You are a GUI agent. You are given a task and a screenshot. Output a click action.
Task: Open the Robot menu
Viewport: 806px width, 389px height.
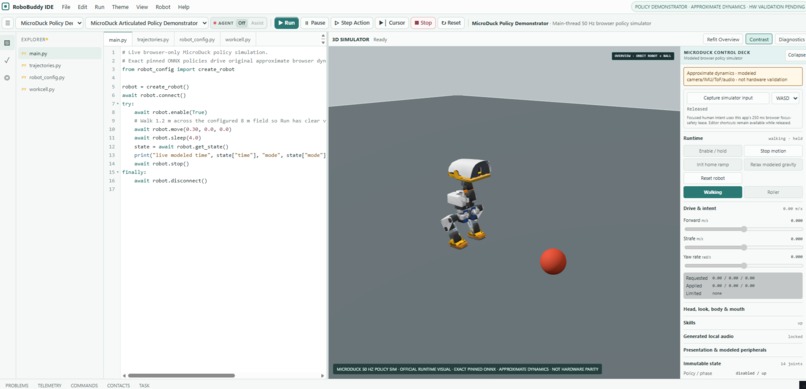[x=163, y=7]
